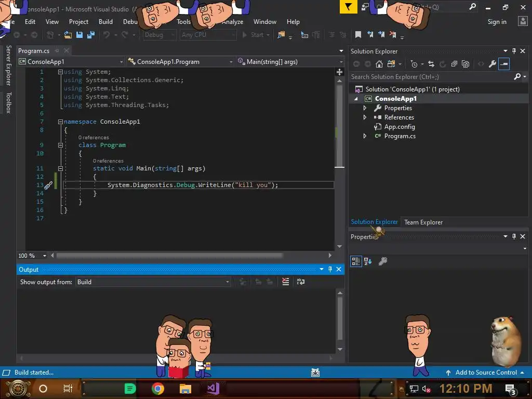
Task: Open Properties wrench in Solution Explorer toolbar
Action: 493,64
